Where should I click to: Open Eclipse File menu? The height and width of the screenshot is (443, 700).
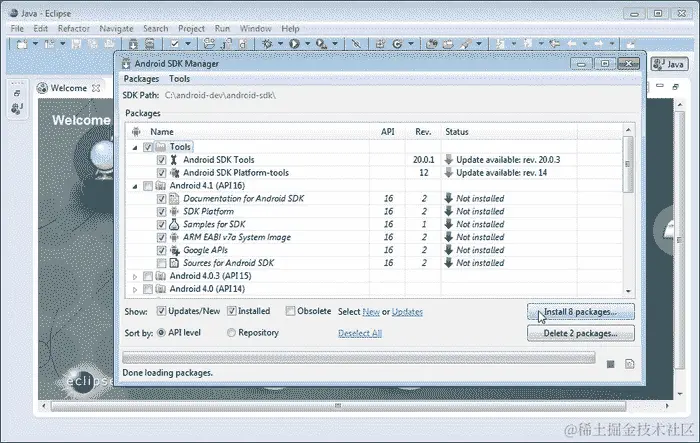pyautogui.click(x=17, y=29)
